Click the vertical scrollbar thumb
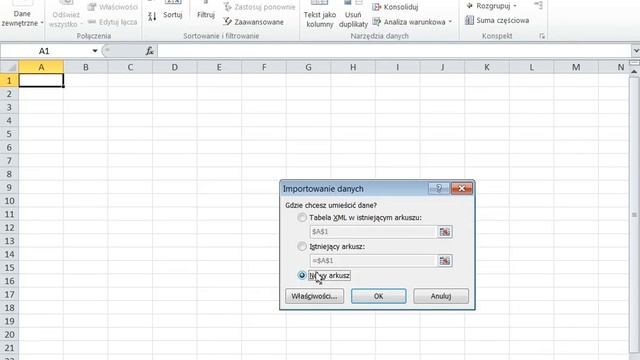The width and height of the screenshot is (640, 360). [634, 215]
